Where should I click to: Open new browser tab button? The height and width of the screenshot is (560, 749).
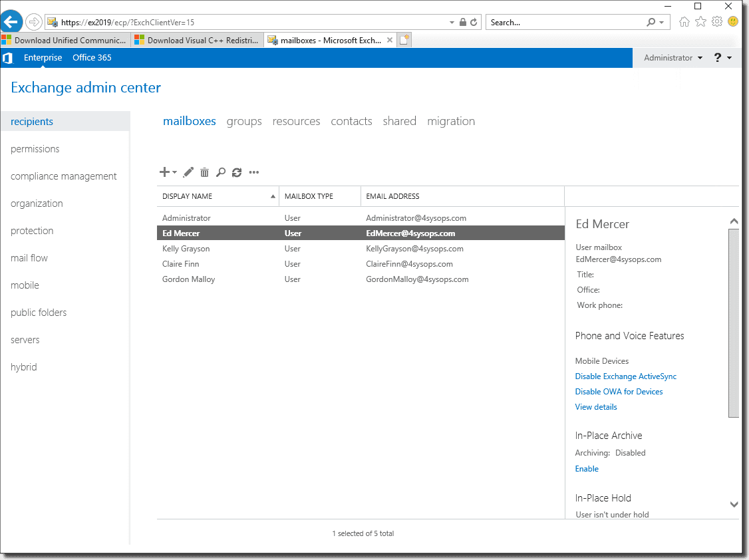[x=404, y=40]
